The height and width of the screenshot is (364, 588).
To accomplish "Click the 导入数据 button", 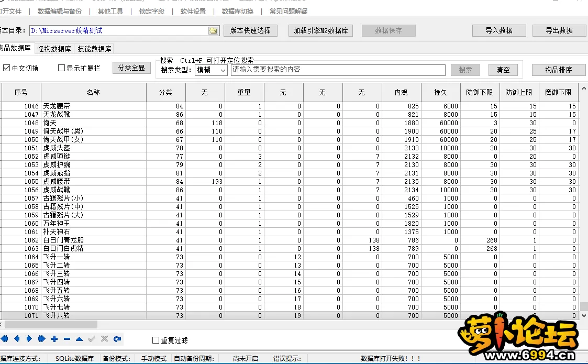I will [499, 30].
